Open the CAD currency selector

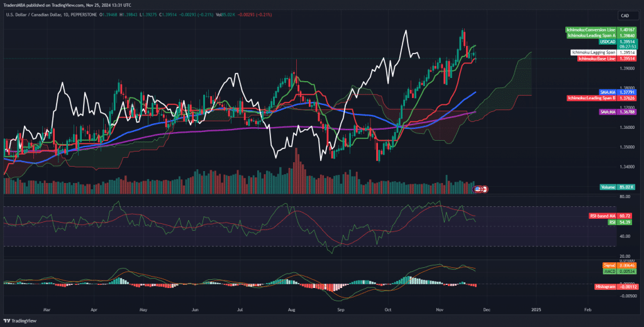point(625,16)
